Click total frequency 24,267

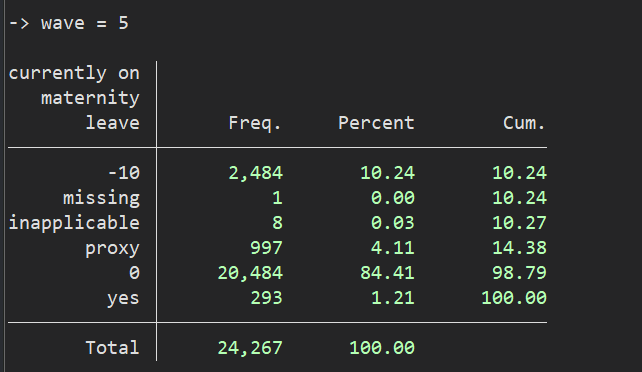coord(250,348)
